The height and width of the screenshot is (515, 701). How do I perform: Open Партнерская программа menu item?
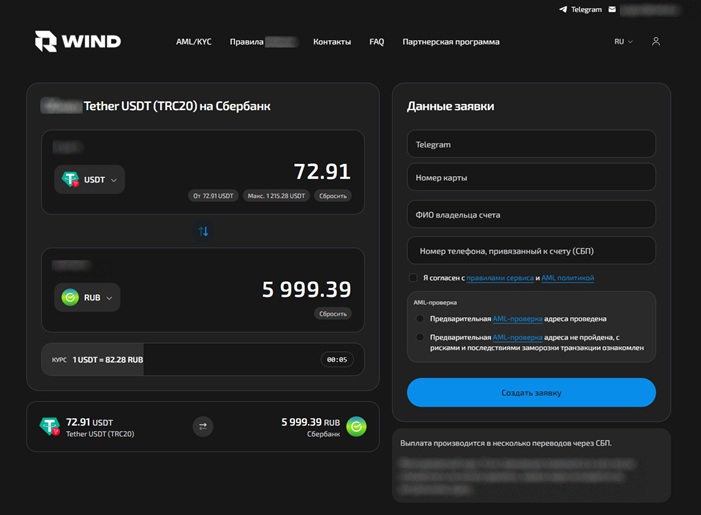pyautogui.click(x=451, y=42)
